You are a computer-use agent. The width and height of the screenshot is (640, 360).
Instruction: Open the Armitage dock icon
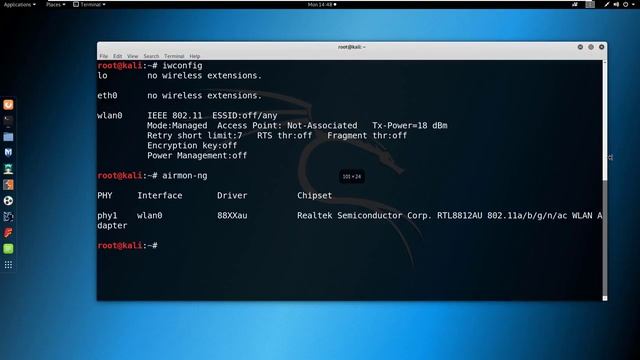(x=8, y=169)
